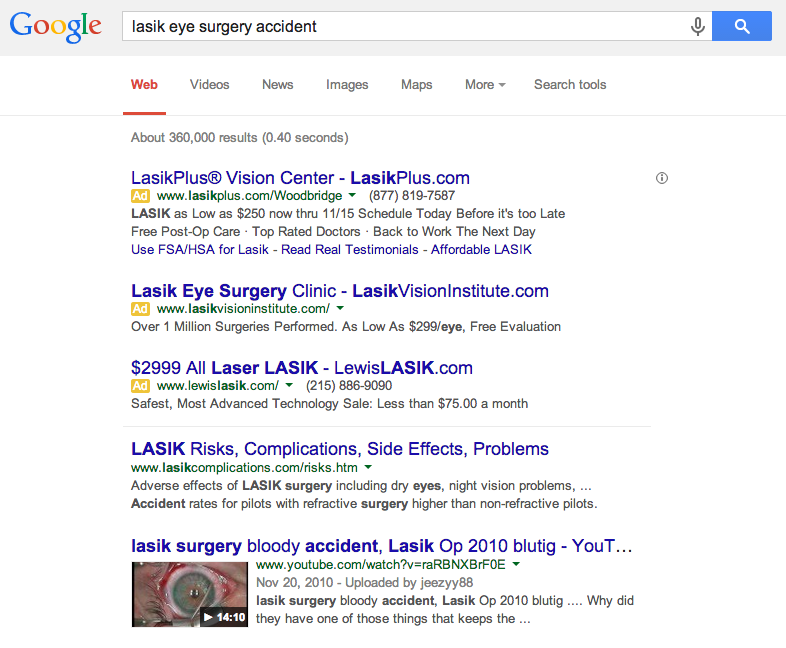Open dropdown arrow next to lewislasik.com

(289, 385)
